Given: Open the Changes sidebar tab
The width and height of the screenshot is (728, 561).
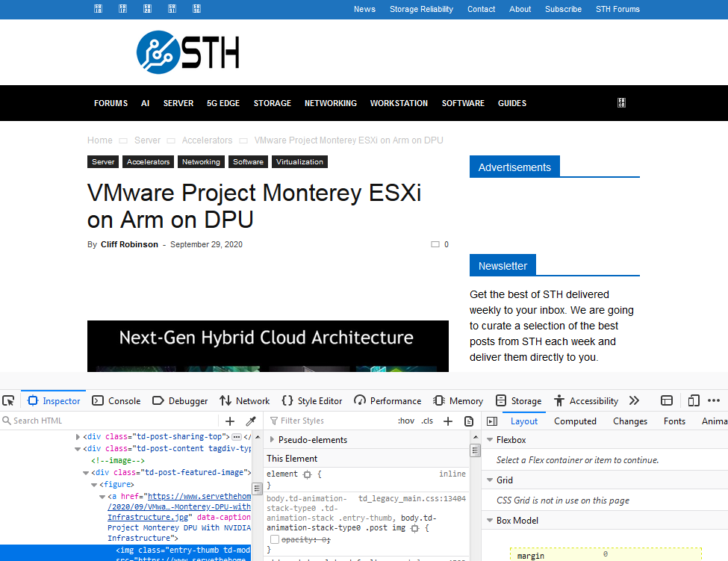Looking at the screenshot, I should coord(630,421).
